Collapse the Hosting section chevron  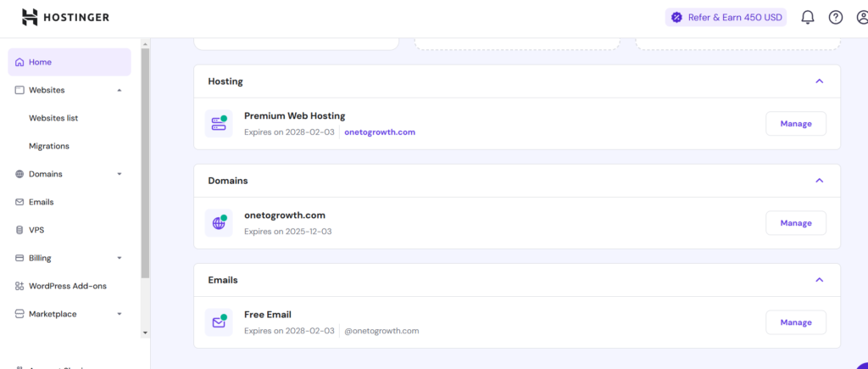[x=819, y=81]
